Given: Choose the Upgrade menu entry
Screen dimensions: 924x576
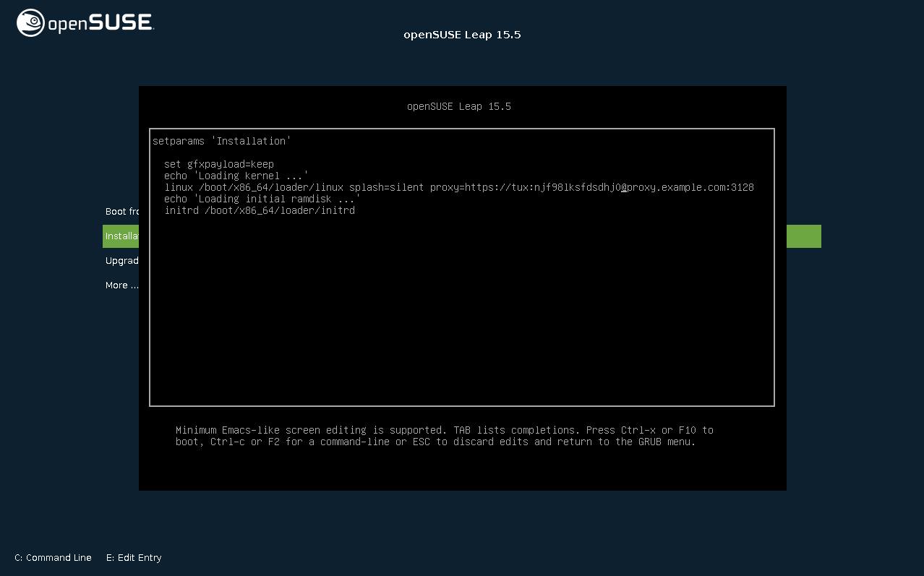Looking at the screenshot, I should pos(121,261).
